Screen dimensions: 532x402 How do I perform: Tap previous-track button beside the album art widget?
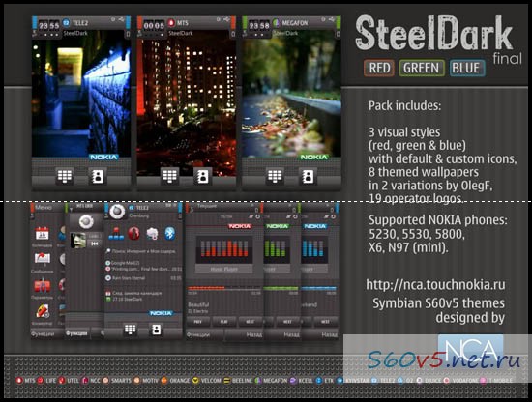(x=95, y=244)
